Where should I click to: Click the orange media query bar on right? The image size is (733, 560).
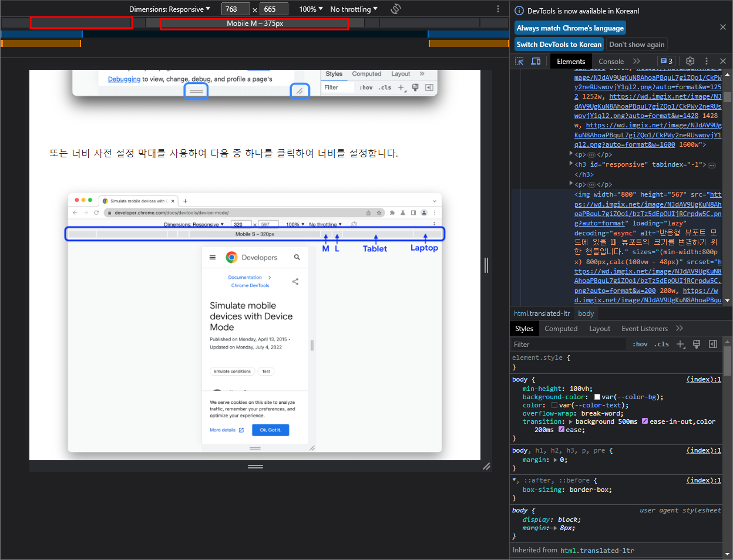click(469, 43)
